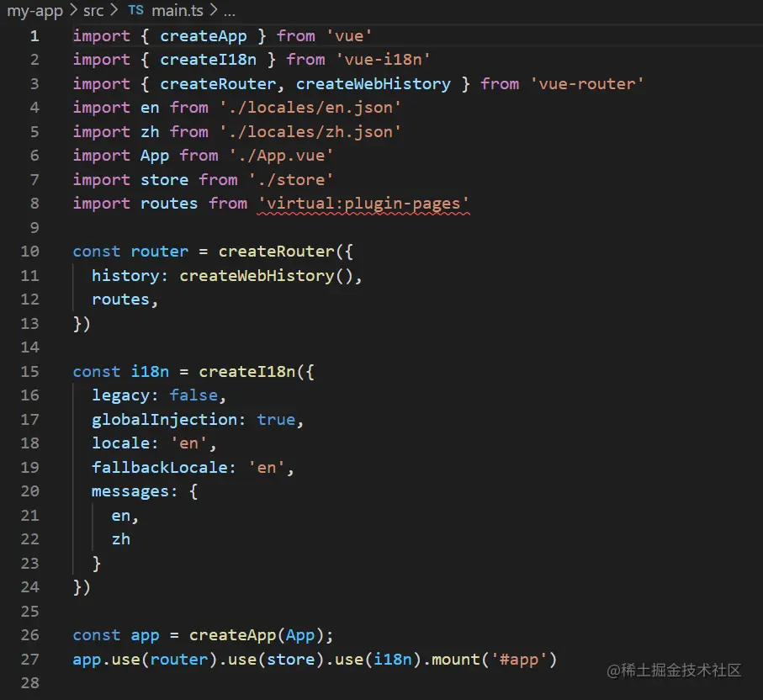Click createApp(App) call on line 26

257,636
